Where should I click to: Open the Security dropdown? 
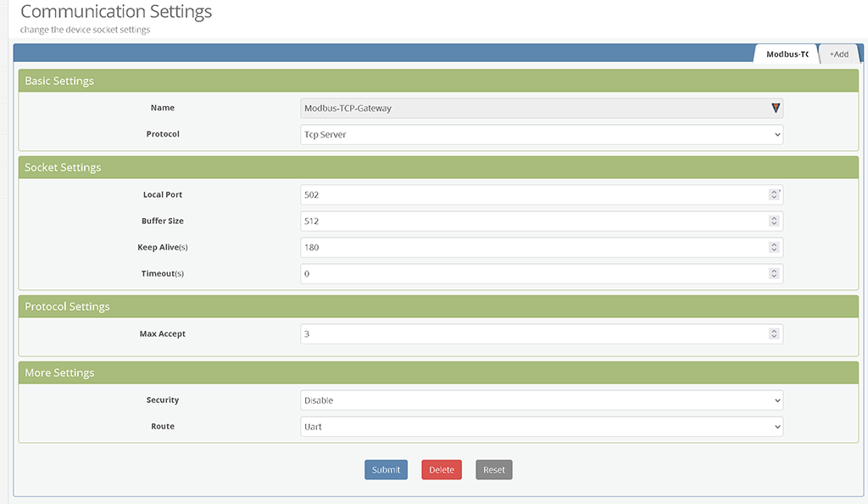coord(542,400)
